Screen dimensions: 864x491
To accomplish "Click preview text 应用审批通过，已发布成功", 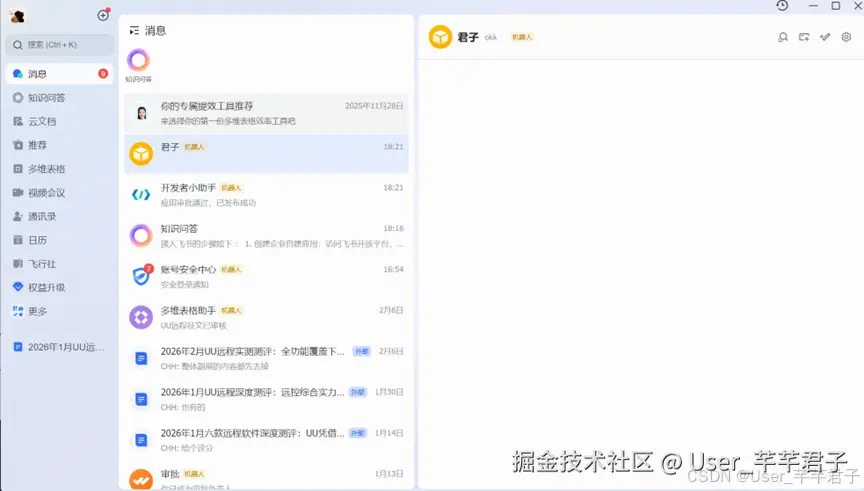I will click(x=208, y=203).
